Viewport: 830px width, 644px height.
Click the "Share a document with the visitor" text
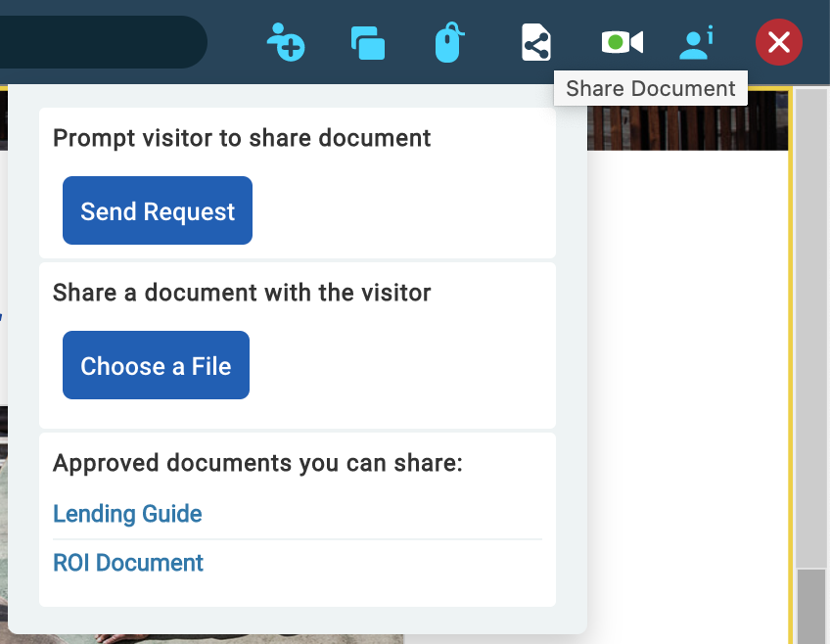242,293
